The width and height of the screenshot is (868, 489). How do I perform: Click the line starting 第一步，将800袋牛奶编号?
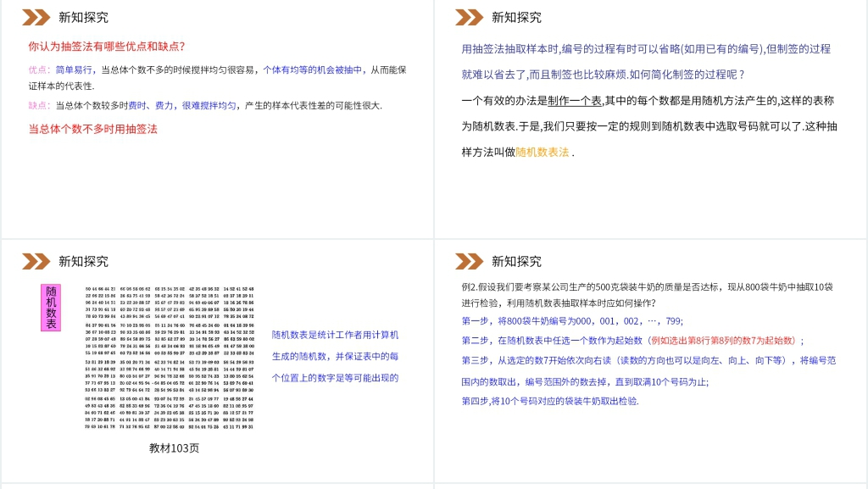click(572, 321)
